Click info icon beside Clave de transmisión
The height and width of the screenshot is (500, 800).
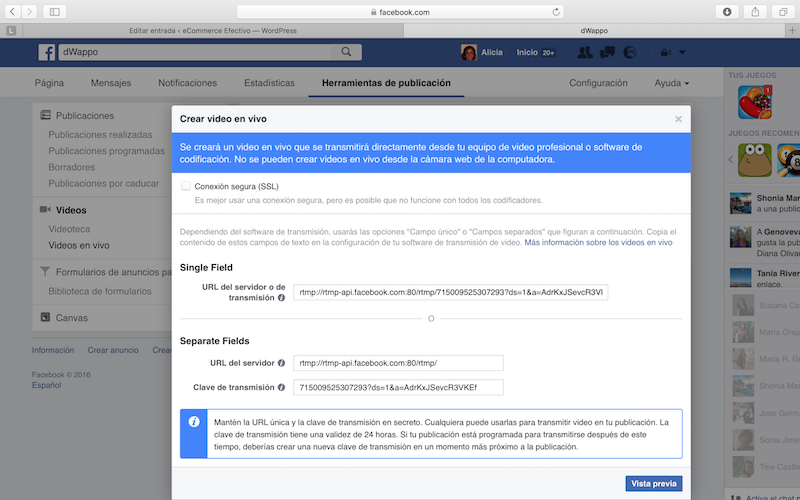(x=281, y=387)
